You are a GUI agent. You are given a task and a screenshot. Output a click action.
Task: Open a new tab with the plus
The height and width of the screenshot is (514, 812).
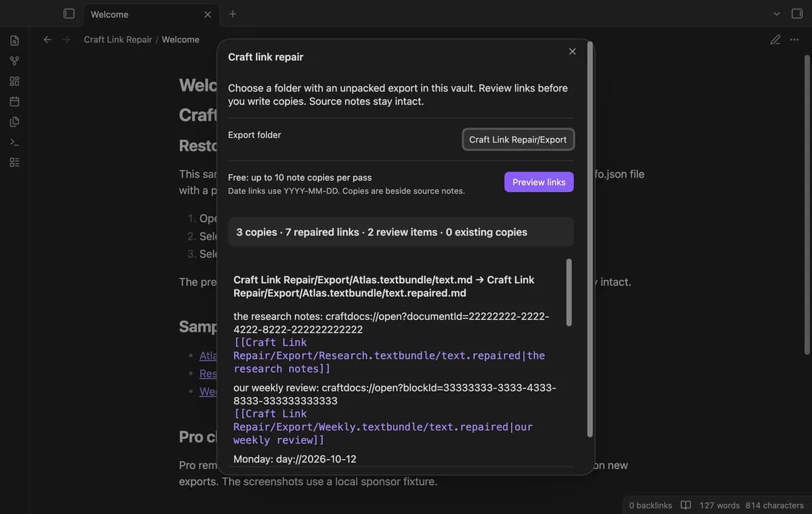pyautogui.click(x=233, y=14)
